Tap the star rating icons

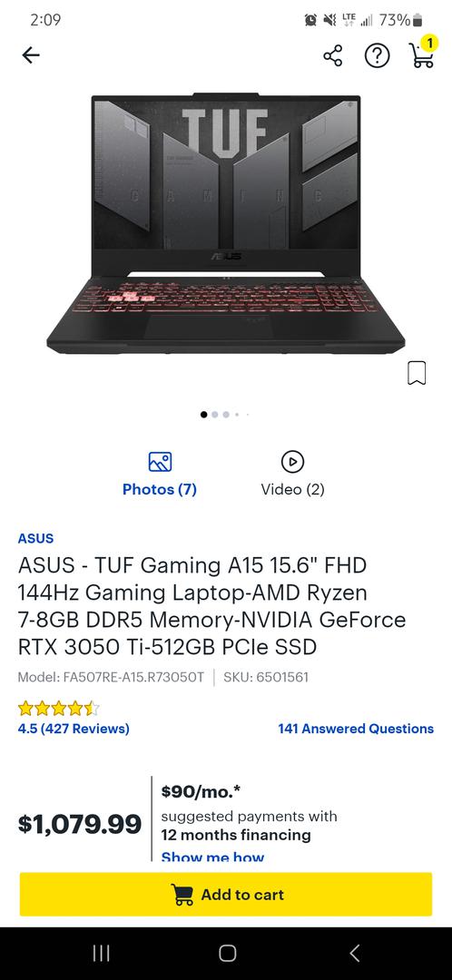point(58,708)
